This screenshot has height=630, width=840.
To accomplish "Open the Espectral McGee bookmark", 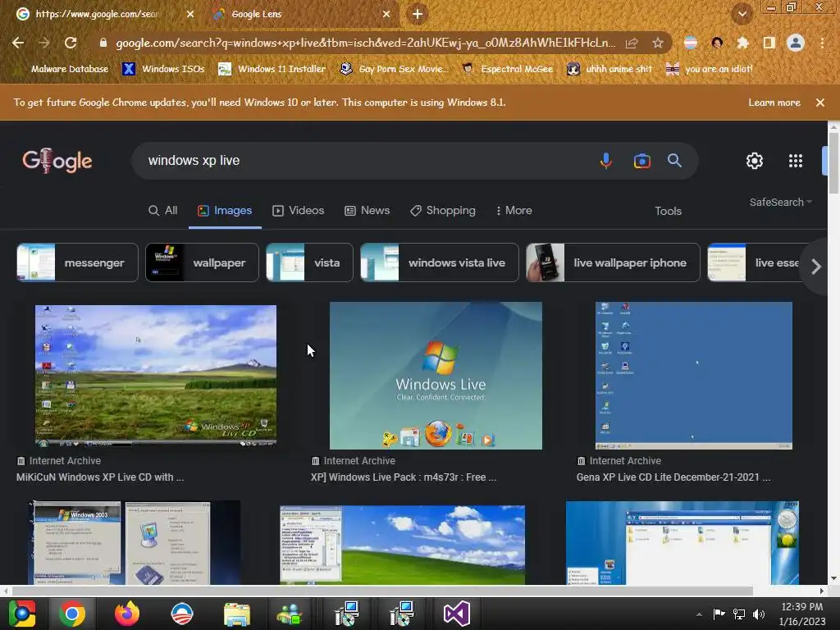I will coord(508,69).
